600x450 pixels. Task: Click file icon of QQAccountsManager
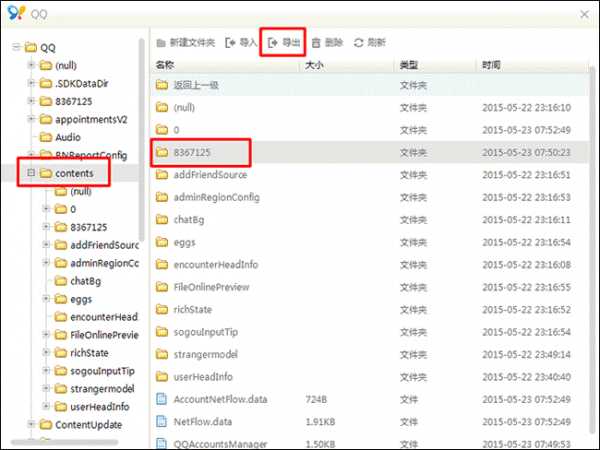tap(162, 443)
